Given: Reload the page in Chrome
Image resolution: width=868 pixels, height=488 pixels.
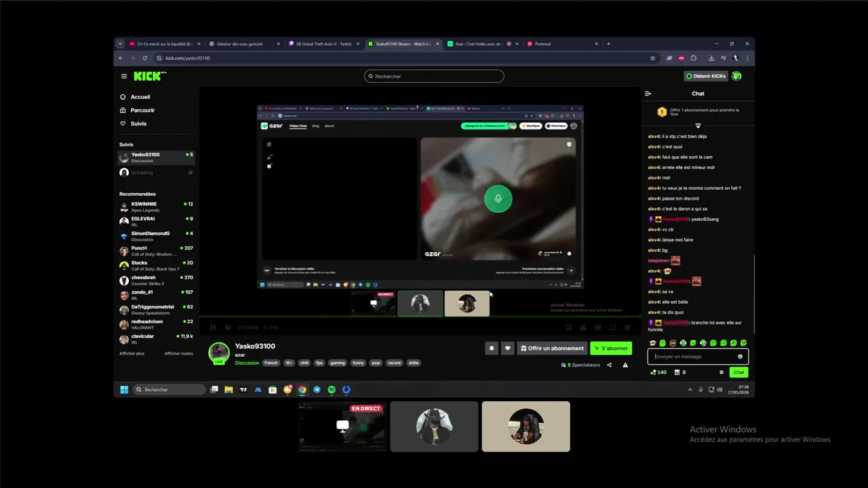Looking at the screenshot, I should [x=145, y=58].
